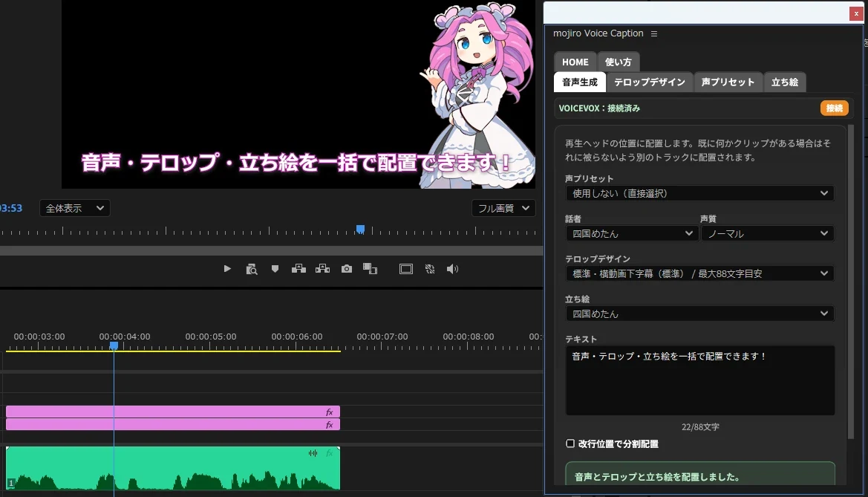Close the mojiro panel with the red X
Screen dimensions: 868x497
856,14
